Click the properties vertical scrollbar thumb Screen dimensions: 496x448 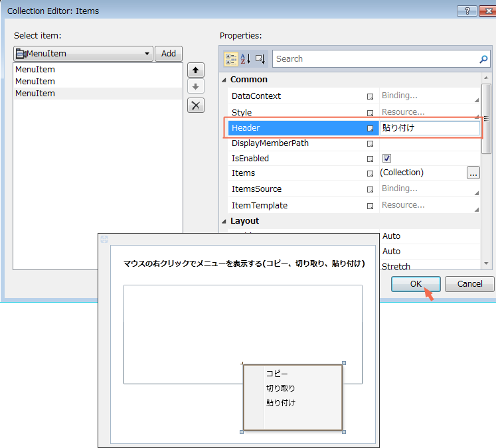point(486,119)
